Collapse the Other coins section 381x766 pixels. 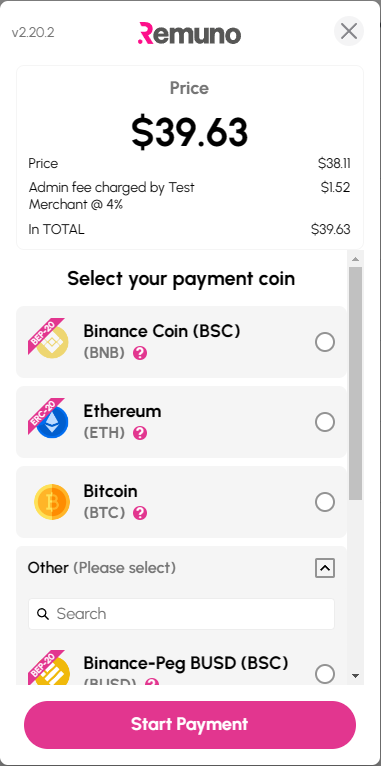pyautogui.click(x=325, y=568)
